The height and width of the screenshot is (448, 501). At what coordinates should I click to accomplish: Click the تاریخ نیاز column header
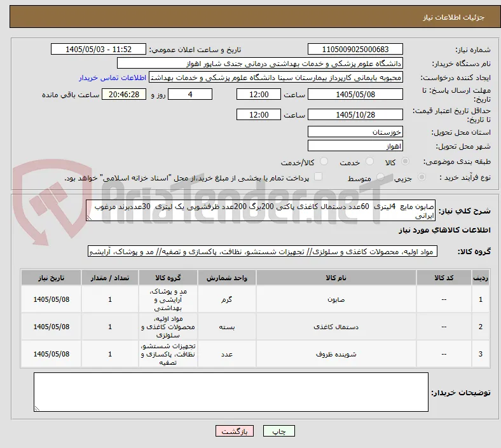[51, 278]
